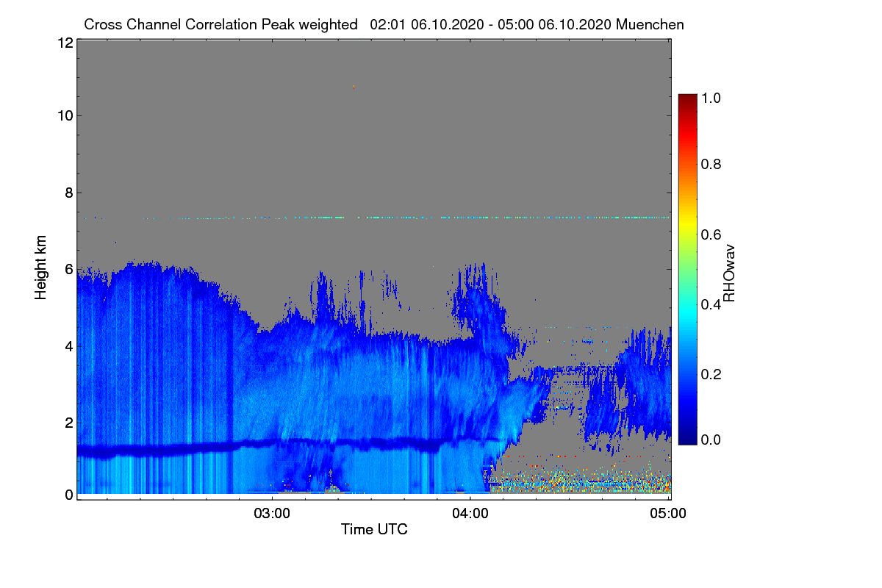This screenshot has height=588, width=882.
Task: Click the colorbar value '0.0'
Action: [x=711, y=440]
